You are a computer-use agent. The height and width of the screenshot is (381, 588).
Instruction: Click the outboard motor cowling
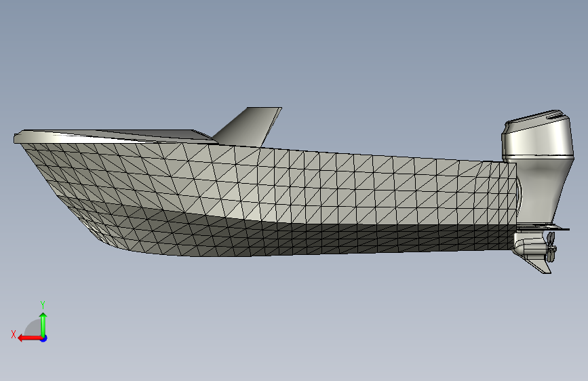pos(537,134)
